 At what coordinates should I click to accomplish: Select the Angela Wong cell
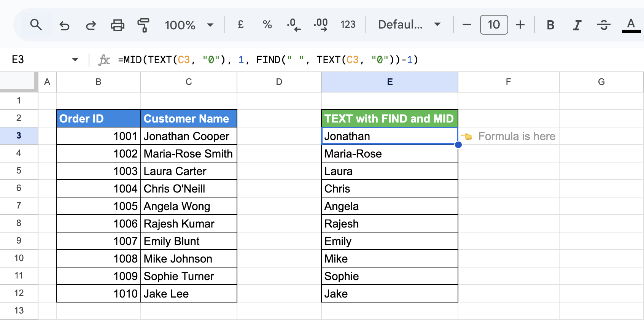click(189, 206)
